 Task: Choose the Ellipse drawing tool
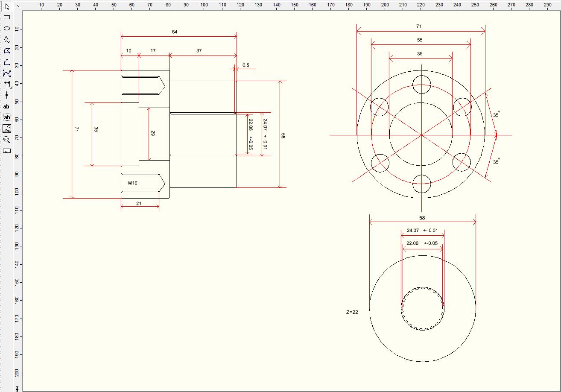[x=6, y=29]
